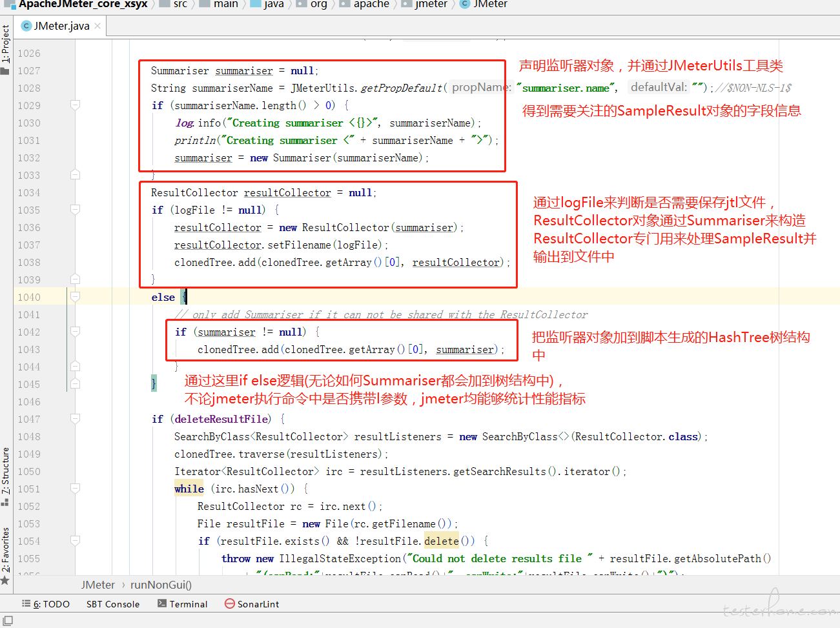The height and width of the screenshot is (628, 840).
Task: Click the fold end marker at line 1033
Action: [75, 175]
